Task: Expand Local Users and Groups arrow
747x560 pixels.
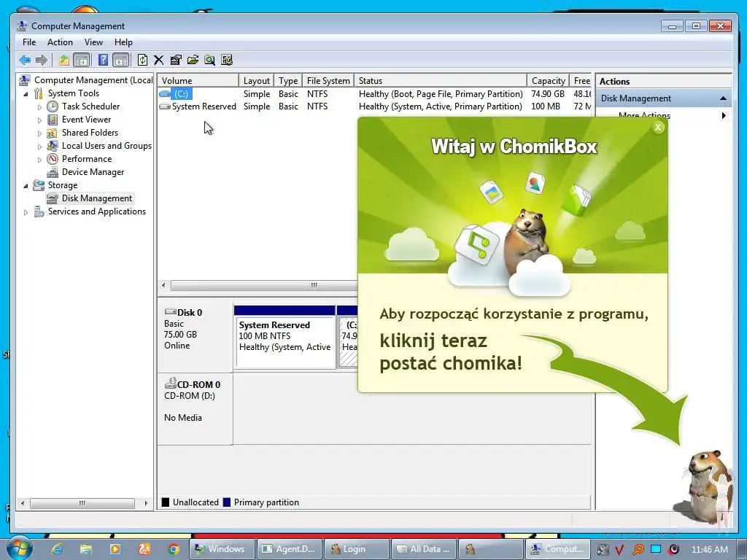Action: click(39, 146)
